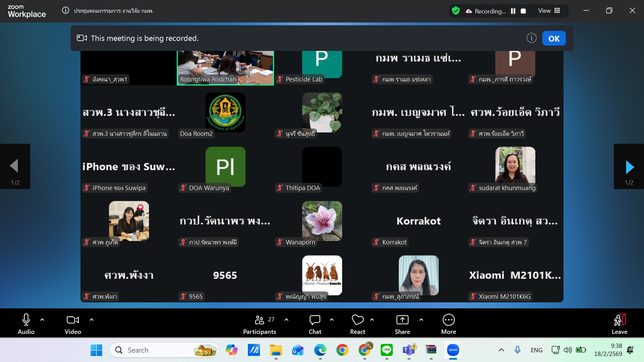644x362 pixels.
Task: Click the green encryption shield icon
Action: (455, 11)
